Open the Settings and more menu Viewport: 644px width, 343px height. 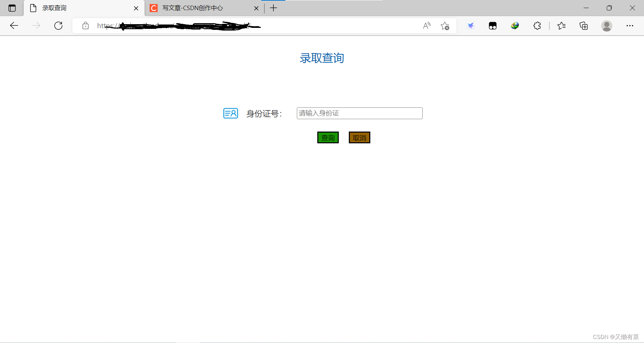tap(630, 26)
